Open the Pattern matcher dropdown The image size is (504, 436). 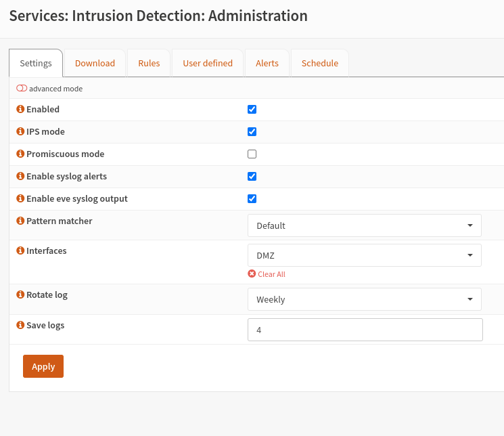point(364,225)
